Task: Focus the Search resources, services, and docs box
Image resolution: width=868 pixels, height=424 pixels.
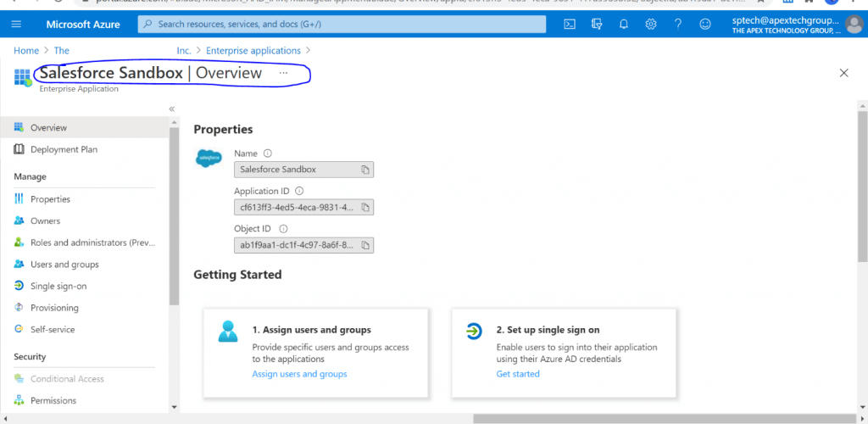Action: coord(342,25)
